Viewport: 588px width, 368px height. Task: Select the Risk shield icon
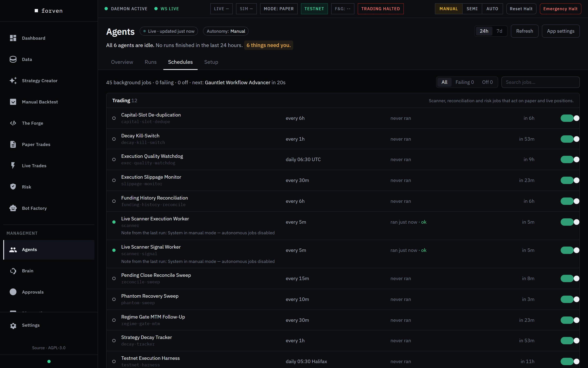click(13, 187)
